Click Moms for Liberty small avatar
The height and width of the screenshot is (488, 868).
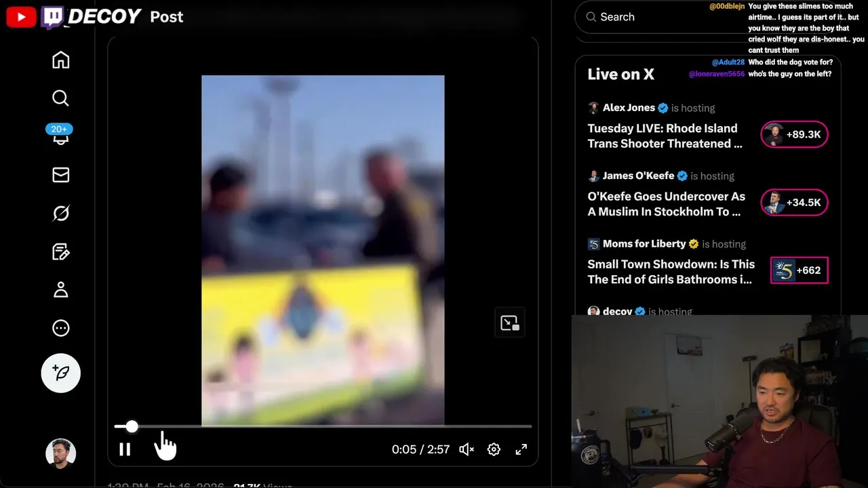click(593, 244)
